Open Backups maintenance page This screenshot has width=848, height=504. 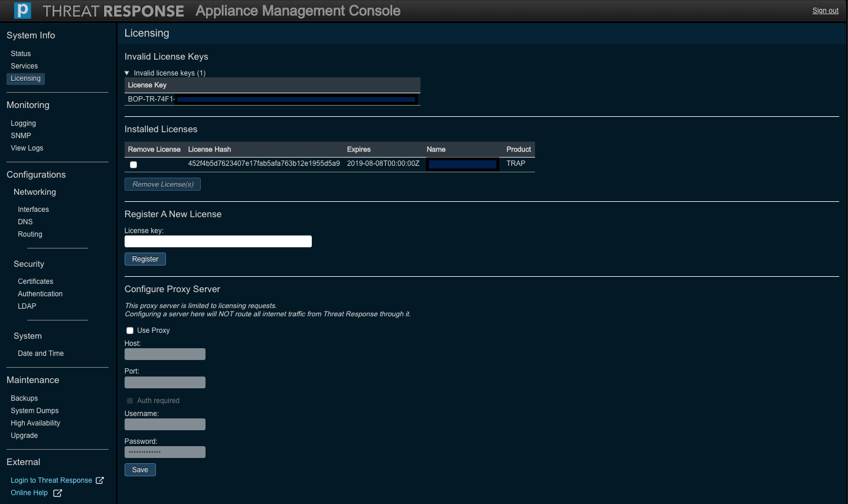tap(24, 398)
